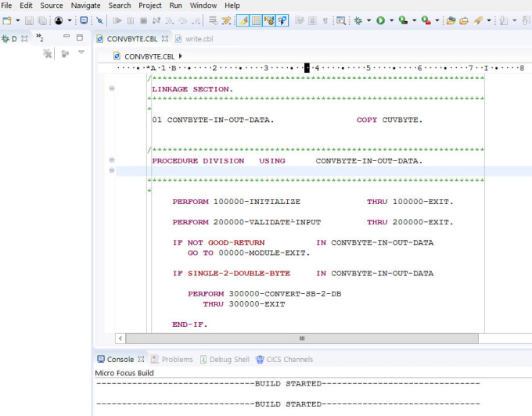Screen dimensions: 532x416
Task: Toggle Mark Occurrences highlighter button
Action: [243, 20]
